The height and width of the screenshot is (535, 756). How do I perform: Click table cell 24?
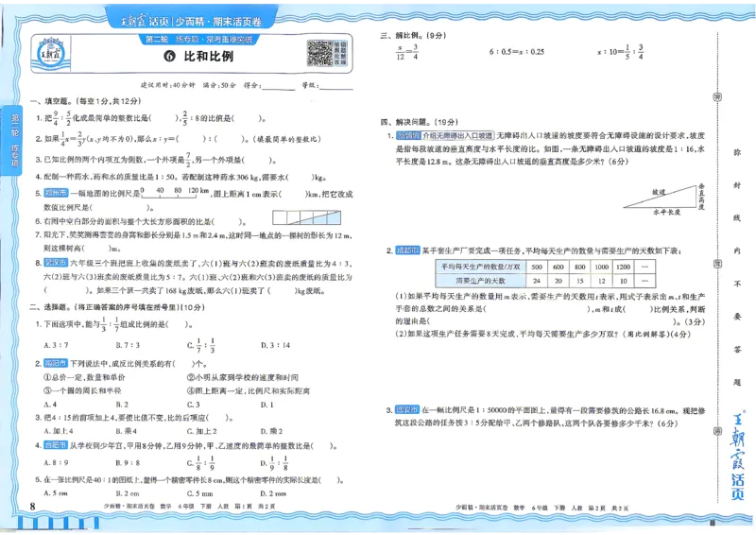coord(537,281)
